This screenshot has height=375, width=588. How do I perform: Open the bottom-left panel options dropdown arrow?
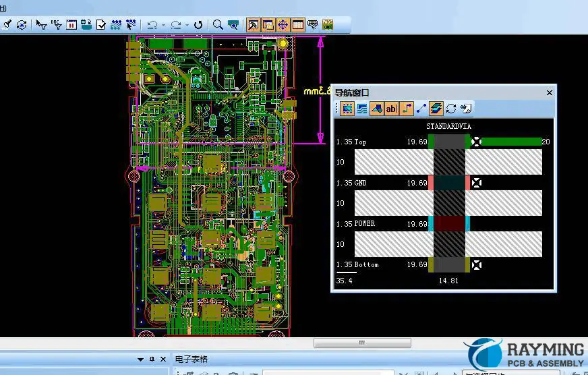click(140, 359)
